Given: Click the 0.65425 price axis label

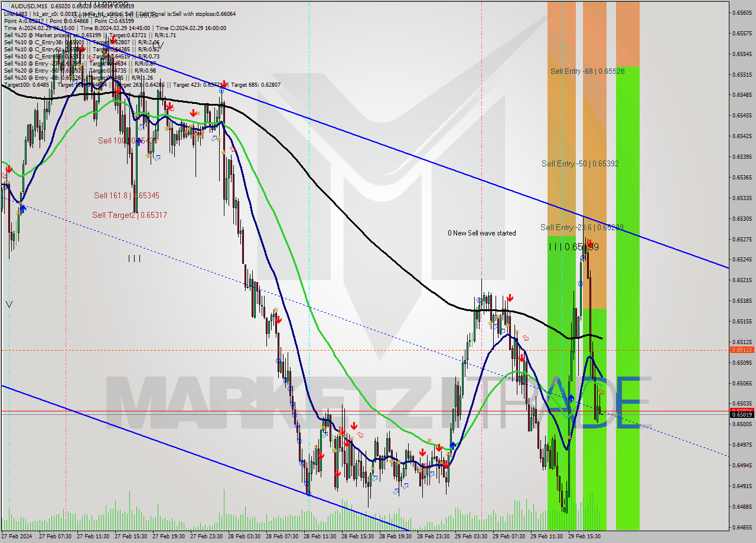Looking at the screenshot, I should pos(742,136).
